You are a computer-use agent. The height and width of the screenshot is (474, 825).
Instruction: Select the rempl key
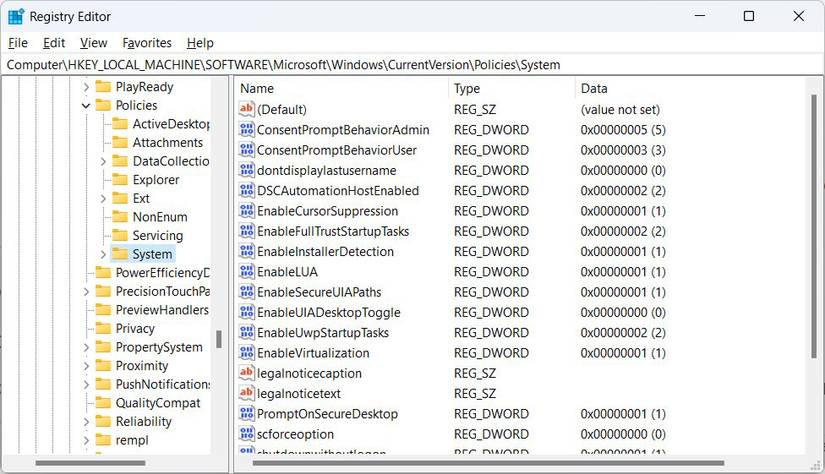pyautogui.click(x=132, y=440)
